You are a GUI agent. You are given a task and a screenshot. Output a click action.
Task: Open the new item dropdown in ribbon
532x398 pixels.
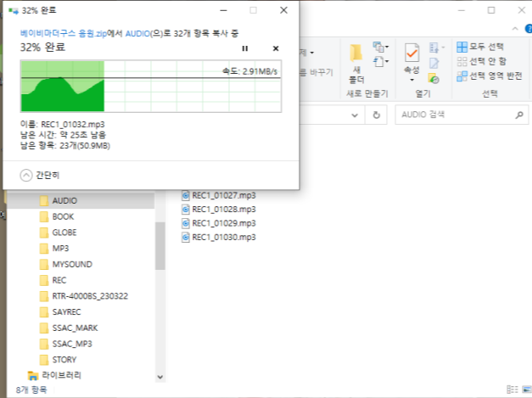click(x=381, y=47)
